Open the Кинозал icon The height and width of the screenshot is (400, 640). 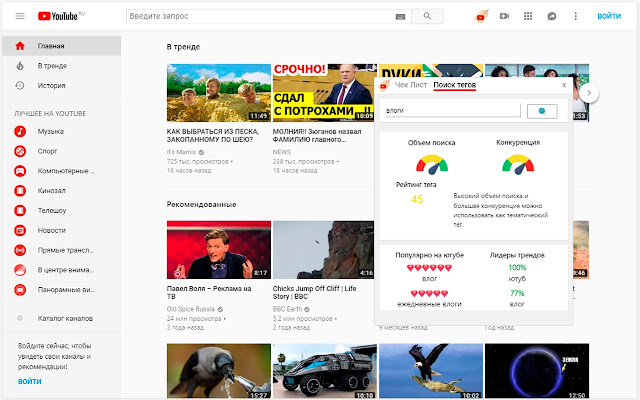point(20,191)
